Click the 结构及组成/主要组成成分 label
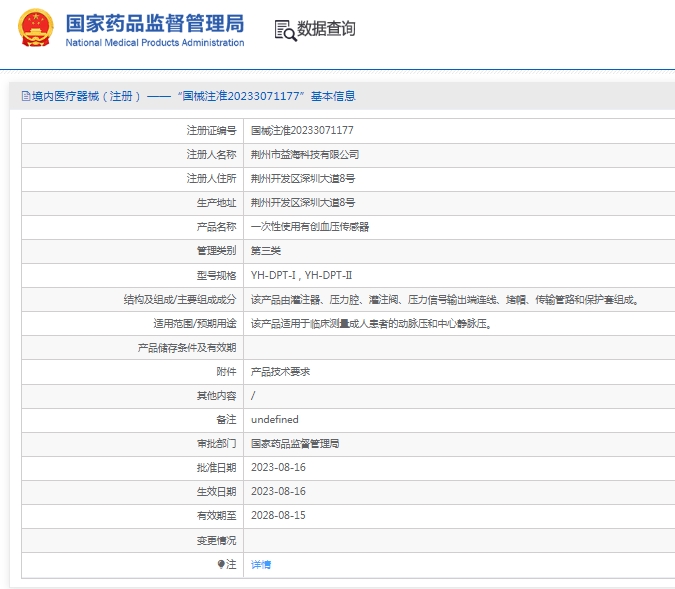Viewport: 675px width, 589px height. coord(180,299)
